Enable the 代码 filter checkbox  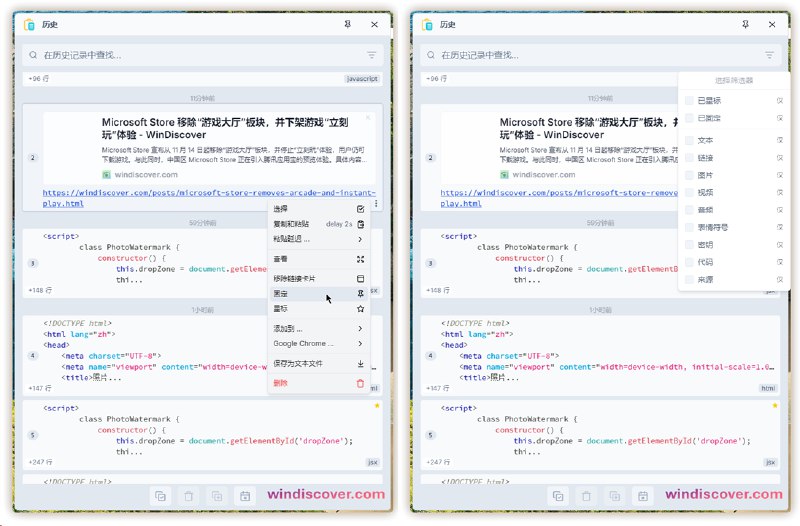pyautogui.click(x=689, y=262)
